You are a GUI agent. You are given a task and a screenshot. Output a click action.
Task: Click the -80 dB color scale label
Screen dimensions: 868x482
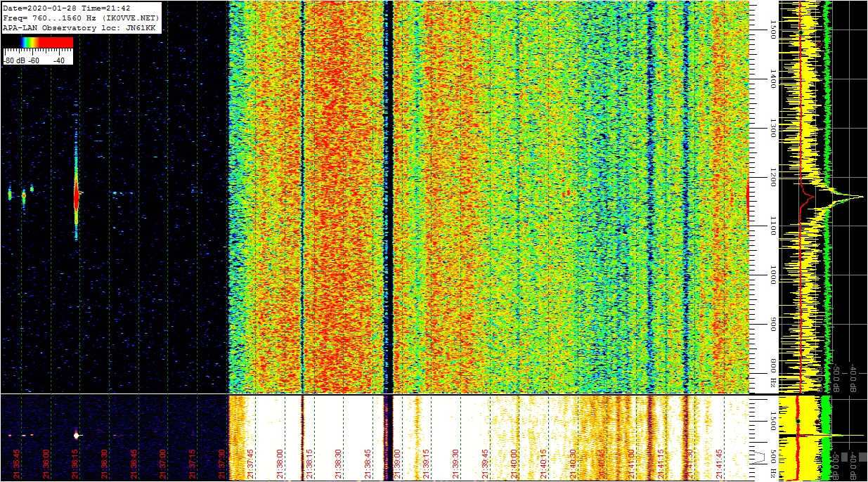[14, 60]
